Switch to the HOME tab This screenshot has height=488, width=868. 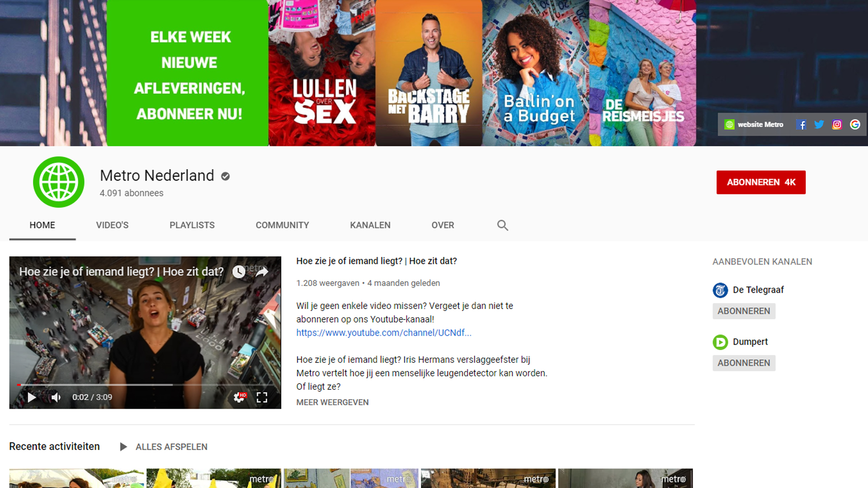click(x=42, y=225)
